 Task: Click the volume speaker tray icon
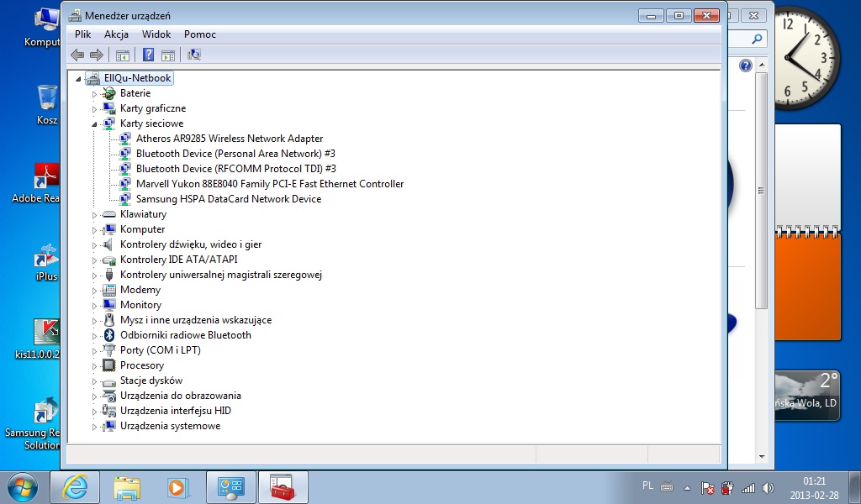[766, 488]
